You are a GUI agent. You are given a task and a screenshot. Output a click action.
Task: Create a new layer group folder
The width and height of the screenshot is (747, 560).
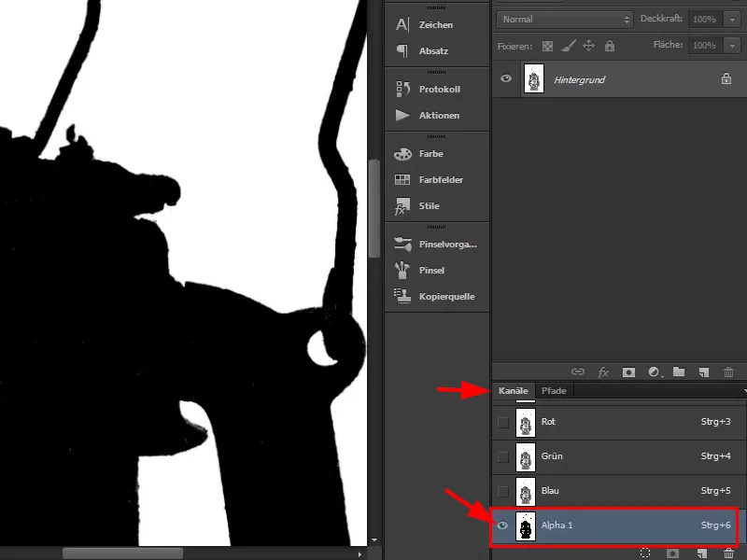pos(679,371)
